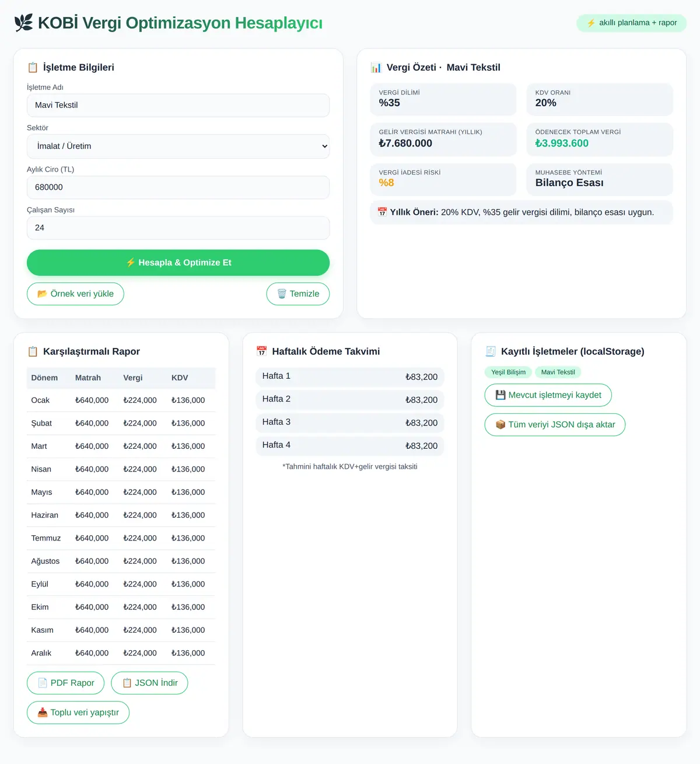Open Toplu veri yapıştır
Screen dimensions: 700x764
click(x=78, y=713)
